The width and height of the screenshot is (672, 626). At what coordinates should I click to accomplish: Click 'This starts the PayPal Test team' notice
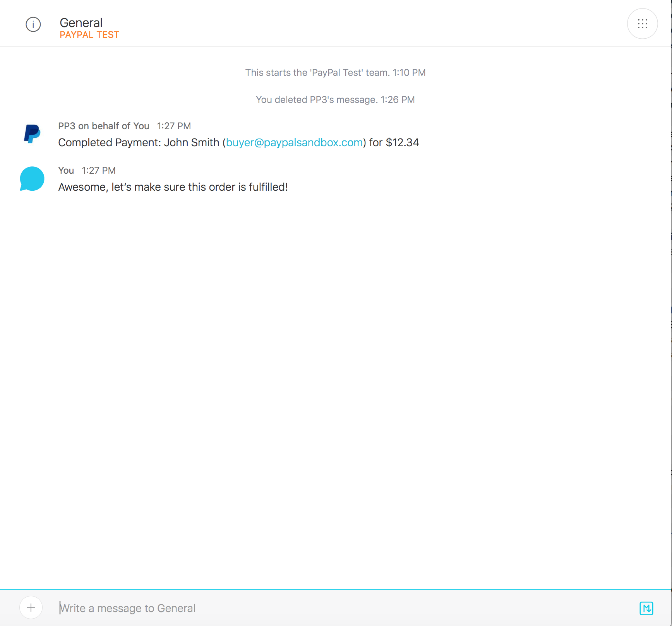(335, 73)
